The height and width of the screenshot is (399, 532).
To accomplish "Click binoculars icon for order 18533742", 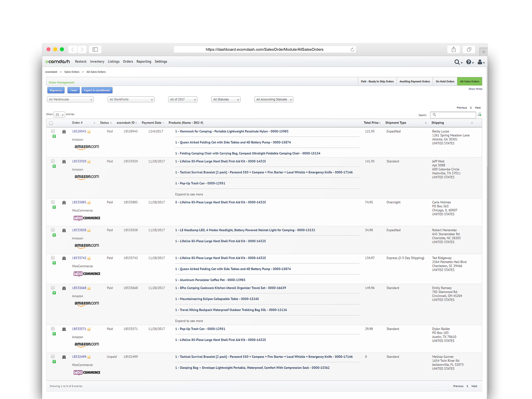I will pyautogui.click(x=64, y=258).
